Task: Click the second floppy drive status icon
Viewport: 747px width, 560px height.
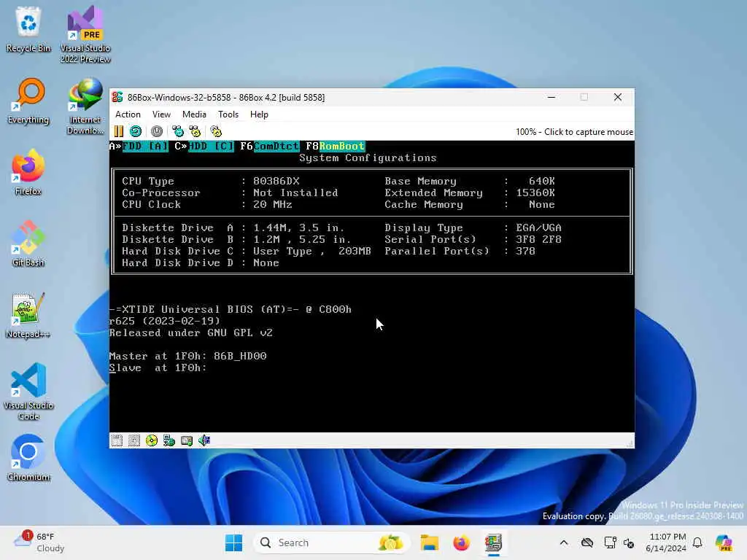Action: click(134, 440)
